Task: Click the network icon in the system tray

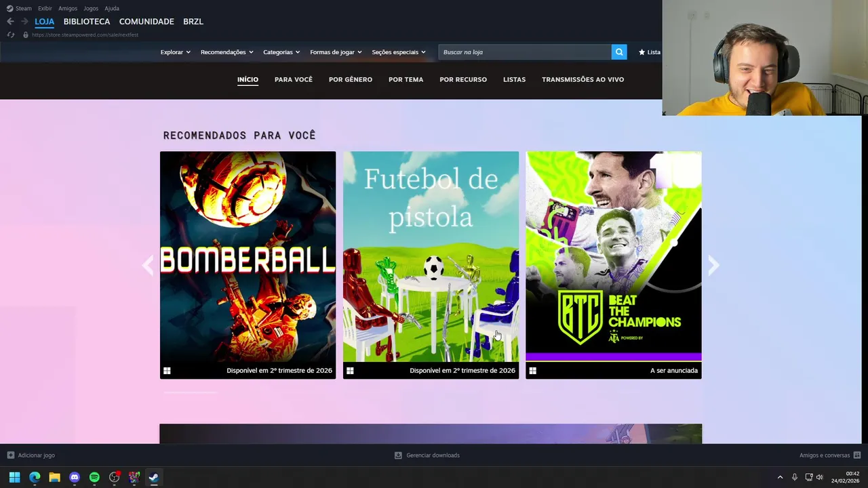Action: (x=808, y=477)
